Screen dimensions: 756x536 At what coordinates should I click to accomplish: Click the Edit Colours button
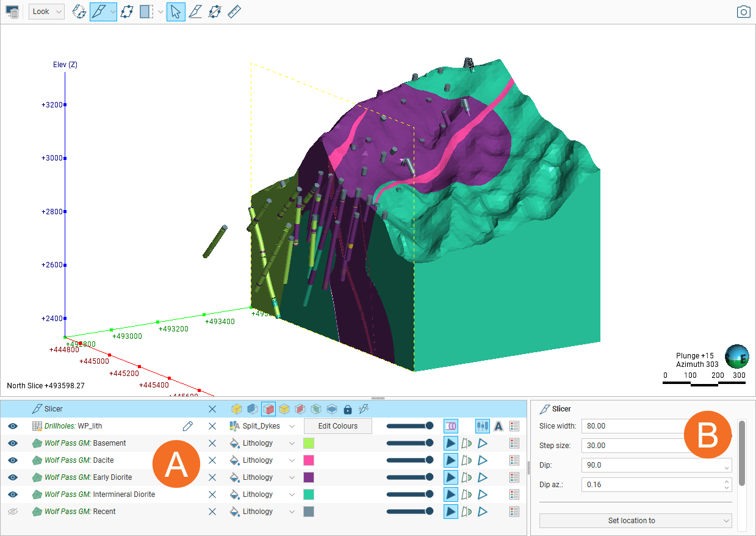[337, 426]
